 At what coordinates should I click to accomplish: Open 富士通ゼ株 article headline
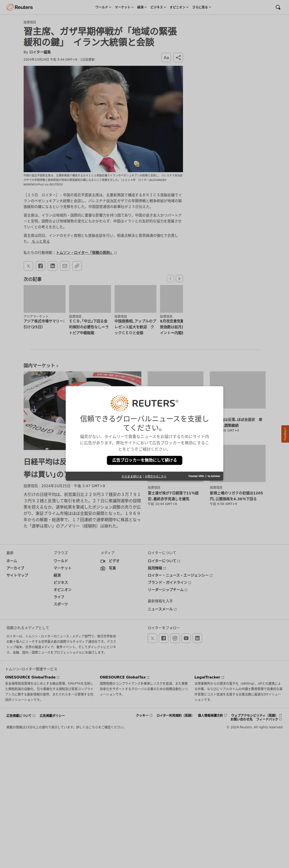(173, 496)
